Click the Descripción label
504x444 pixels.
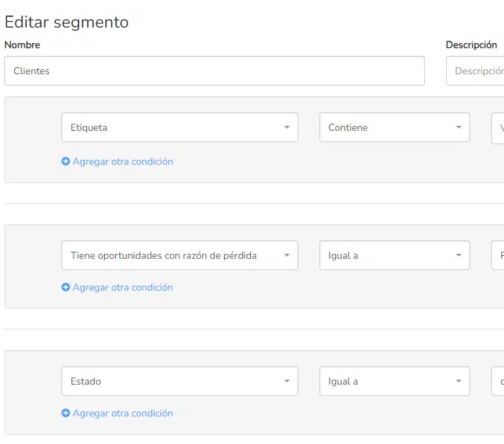471,45
